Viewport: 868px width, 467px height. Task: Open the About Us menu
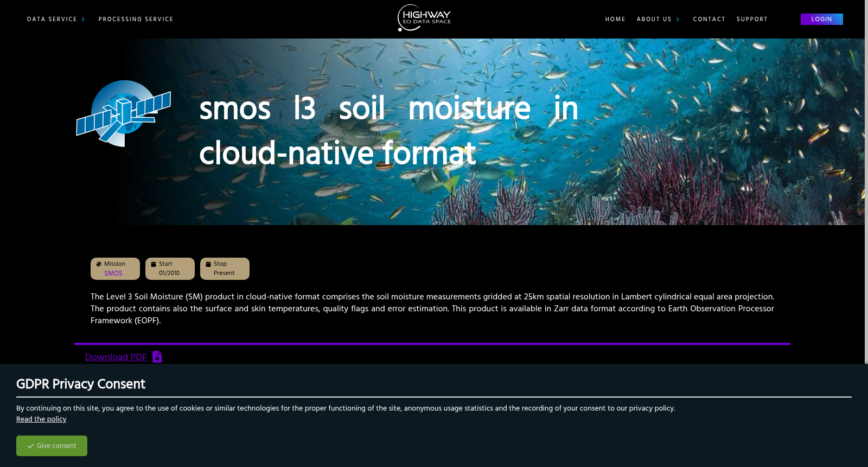point(654,20)
